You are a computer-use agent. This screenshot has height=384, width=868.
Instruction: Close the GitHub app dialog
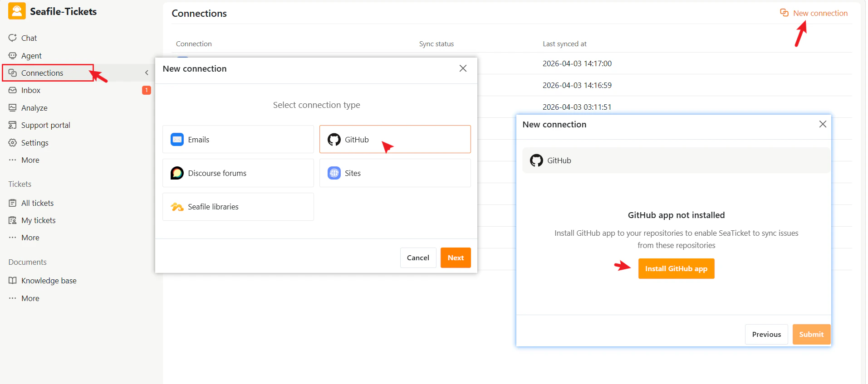[823, 124]
